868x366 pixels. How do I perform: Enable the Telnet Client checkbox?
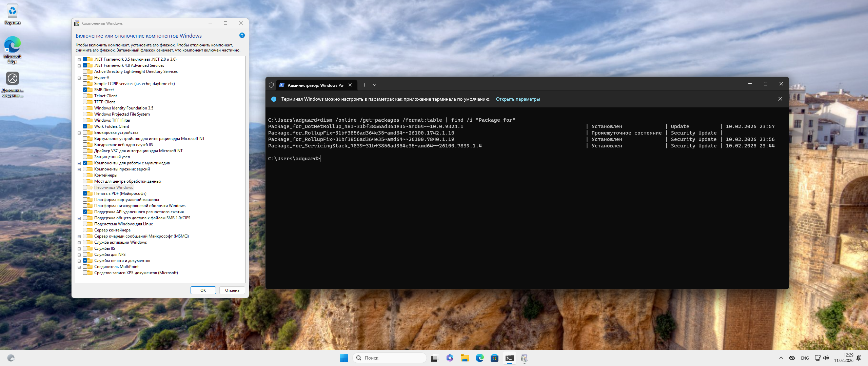(x=85, y=96)
